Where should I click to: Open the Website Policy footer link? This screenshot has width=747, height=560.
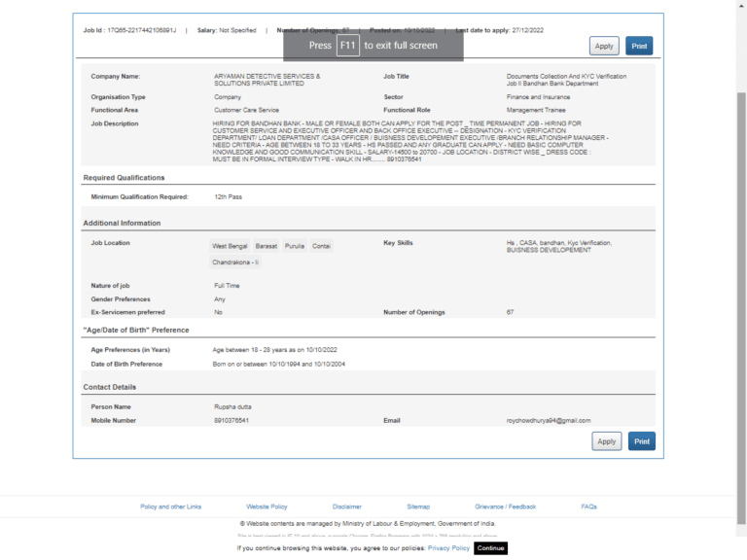point(267,507)
